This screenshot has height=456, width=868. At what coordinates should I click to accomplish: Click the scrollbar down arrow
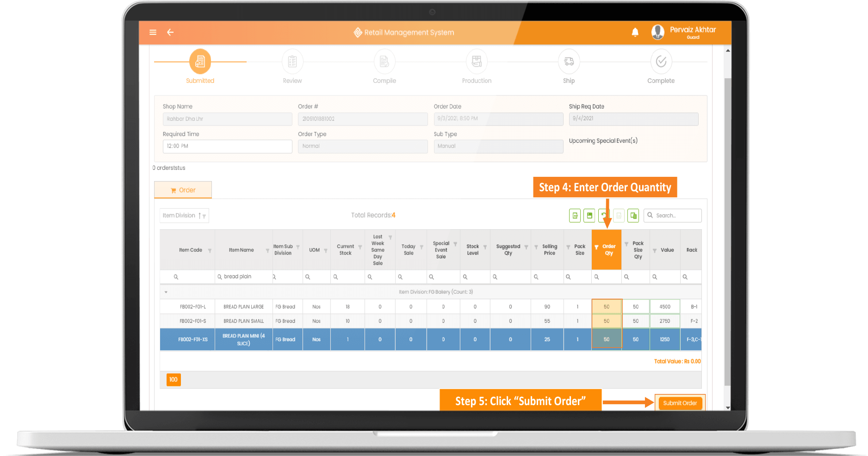[x=728, y=408]
